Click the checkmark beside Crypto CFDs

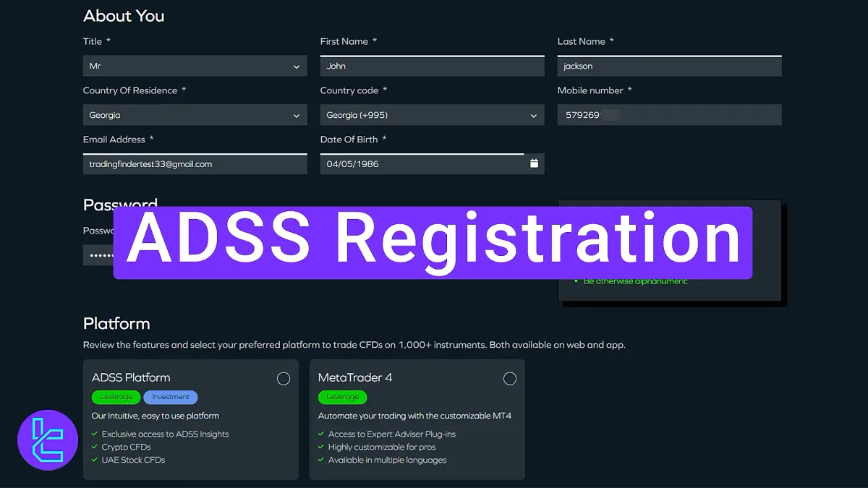[x=95, y=447]
